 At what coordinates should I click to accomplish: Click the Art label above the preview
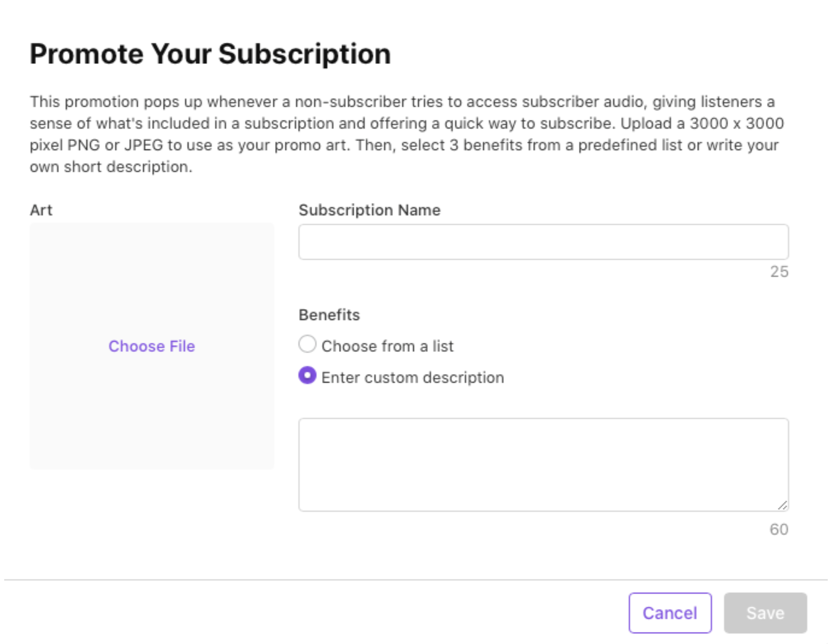pyautogui.click(x=40, y=210)
